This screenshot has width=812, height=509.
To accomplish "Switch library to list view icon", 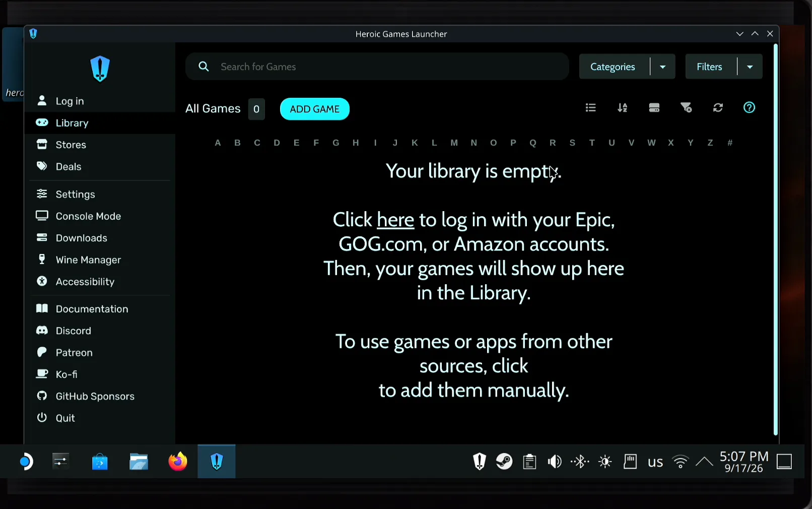I will pos(591,108).
